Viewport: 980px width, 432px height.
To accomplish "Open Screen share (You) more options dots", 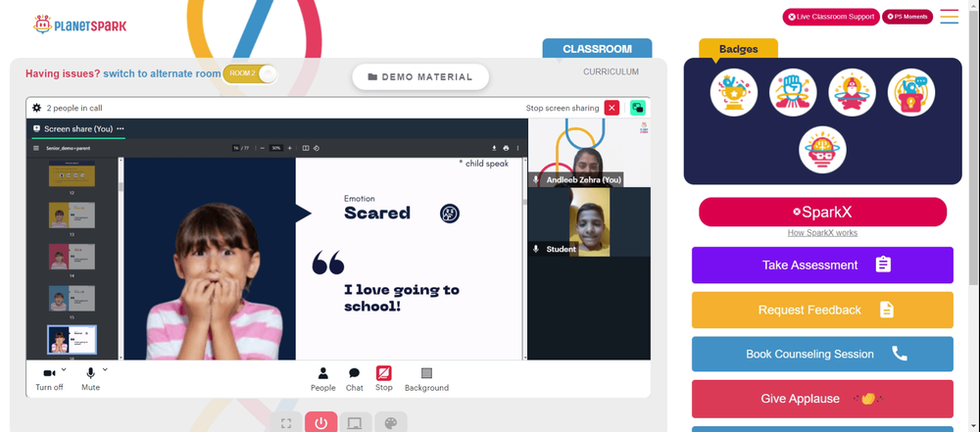I will [120, 128].
